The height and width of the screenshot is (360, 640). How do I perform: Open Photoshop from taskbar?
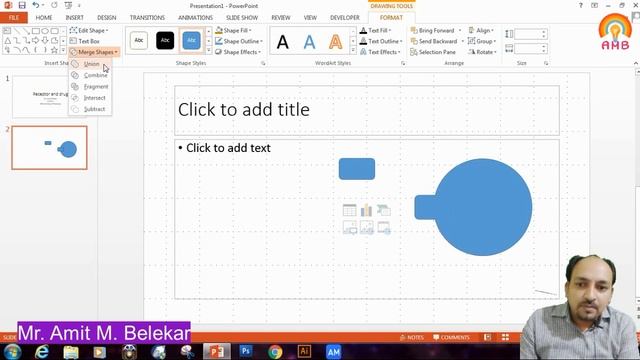click(246, 351)
